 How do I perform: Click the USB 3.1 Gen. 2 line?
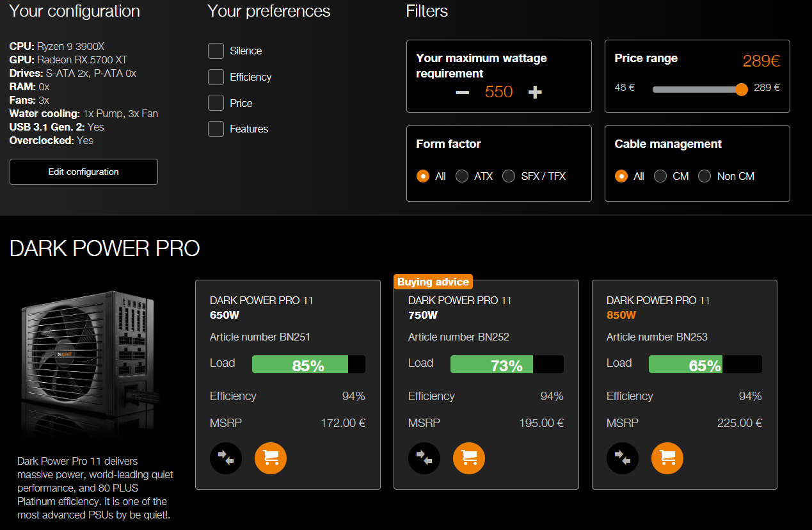(57, 127)
